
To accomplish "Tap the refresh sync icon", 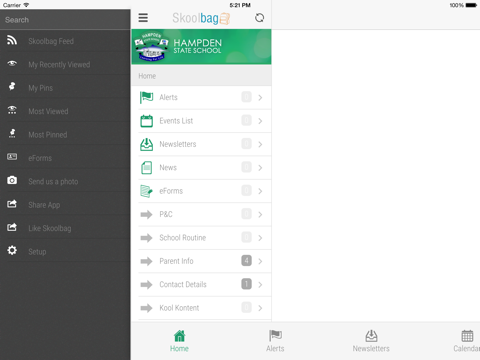I will [259, 18].
